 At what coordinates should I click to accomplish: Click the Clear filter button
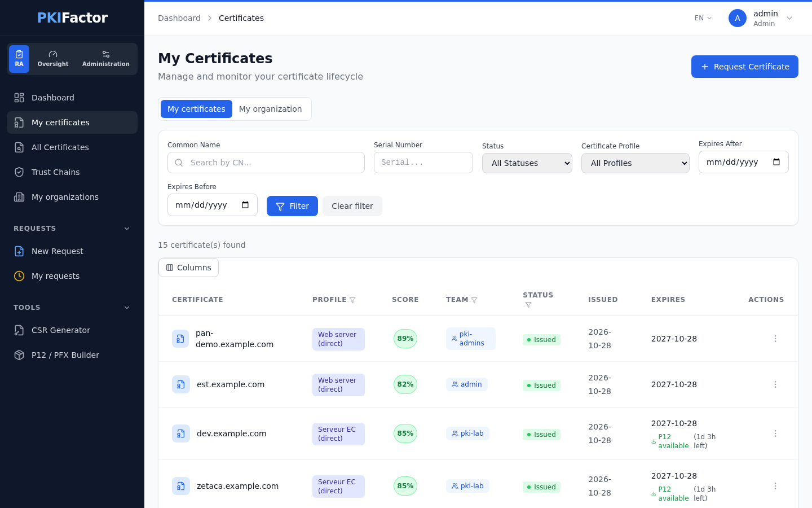coord(352,206)
